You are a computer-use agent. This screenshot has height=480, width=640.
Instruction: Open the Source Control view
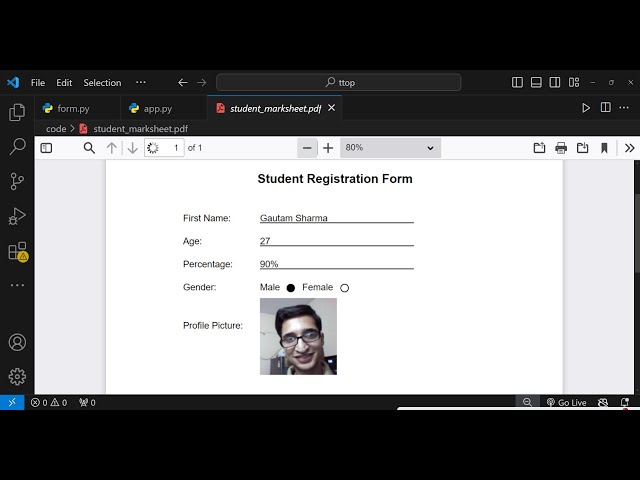click(x=17, y=181)
